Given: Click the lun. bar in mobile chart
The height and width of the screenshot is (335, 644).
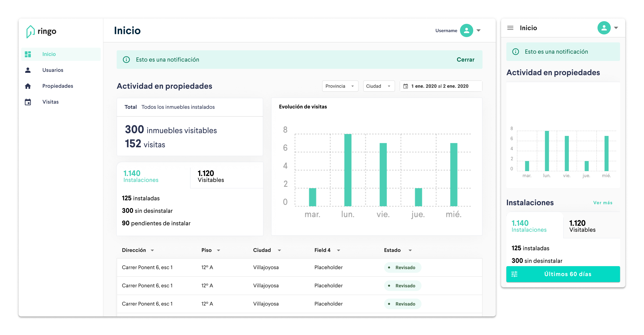Looking at the screenshot, I should 547,151.
